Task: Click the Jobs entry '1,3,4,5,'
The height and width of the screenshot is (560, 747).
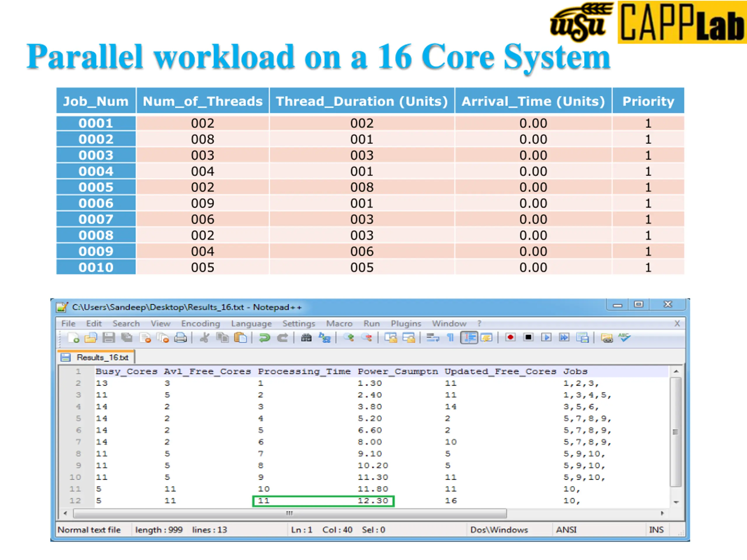Action: coord(587,395)
